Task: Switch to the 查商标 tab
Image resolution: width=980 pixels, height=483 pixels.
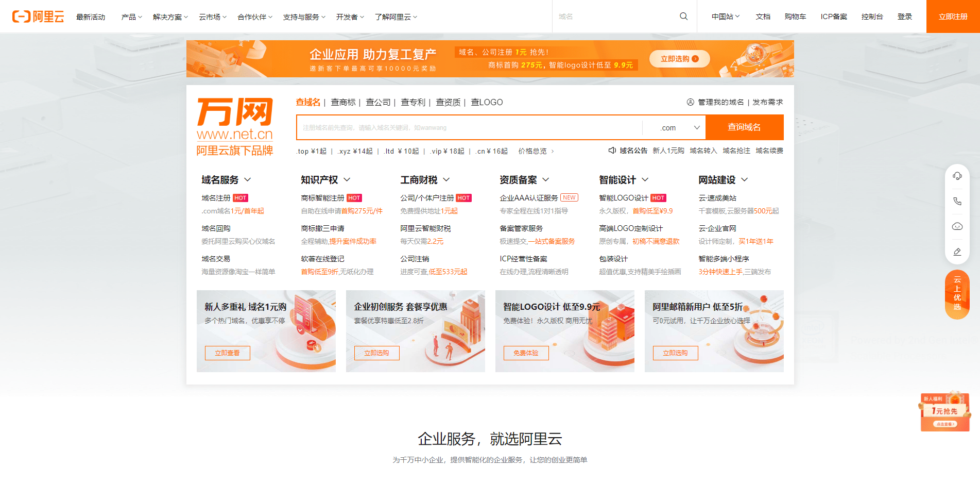Action: [x=343, y=102]
